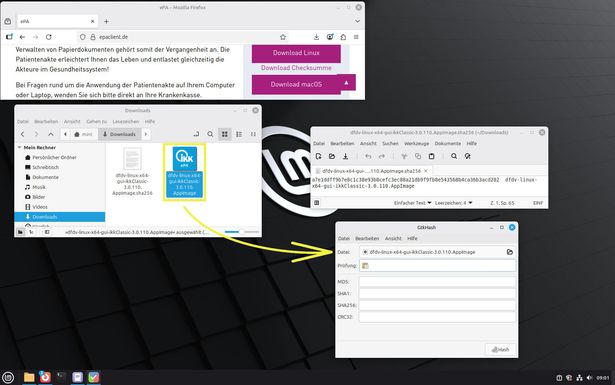Open the Suchen menu in text editor
The width and height of the screenshot is (615, 385).
390,143
